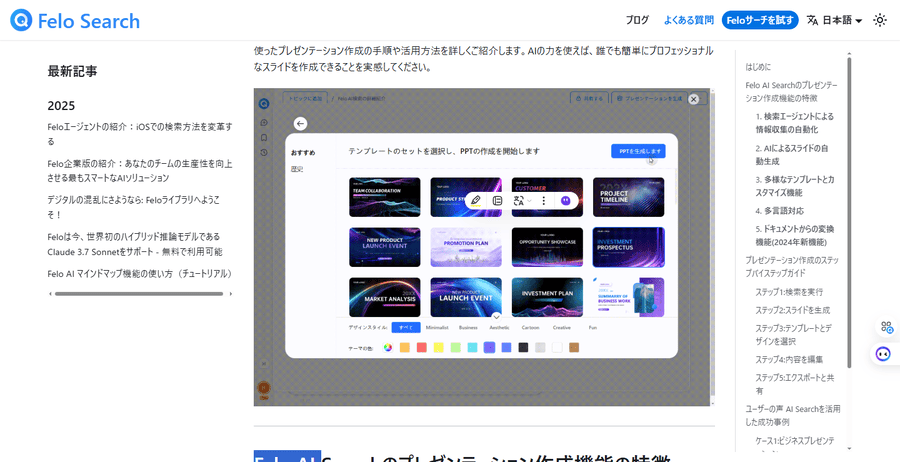
Task: Click the summary panel icon in floating toolbar
Action: pyautogui.click(x=498, y=200)
